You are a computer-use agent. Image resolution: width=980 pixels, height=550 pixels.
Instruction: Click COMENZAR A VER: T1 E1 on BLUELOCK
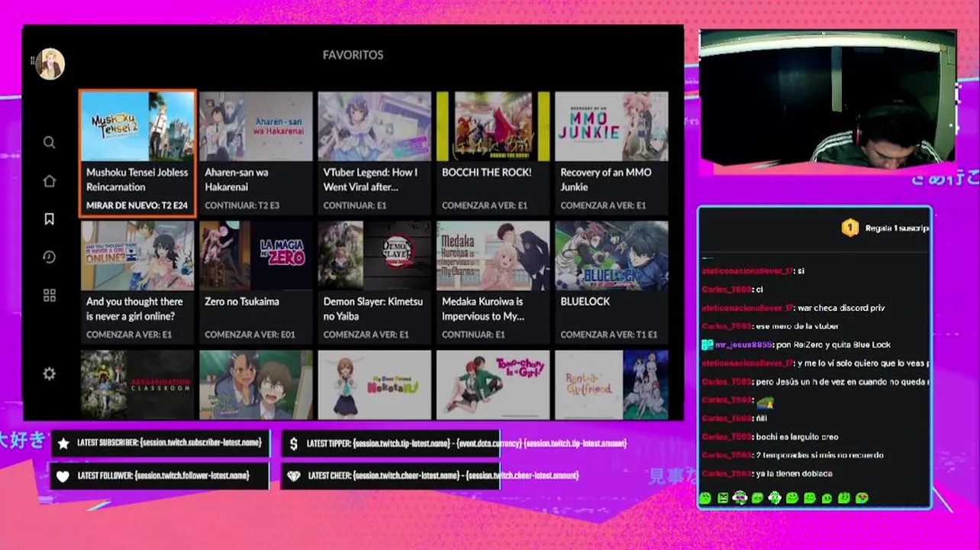(x=609, y=335)
